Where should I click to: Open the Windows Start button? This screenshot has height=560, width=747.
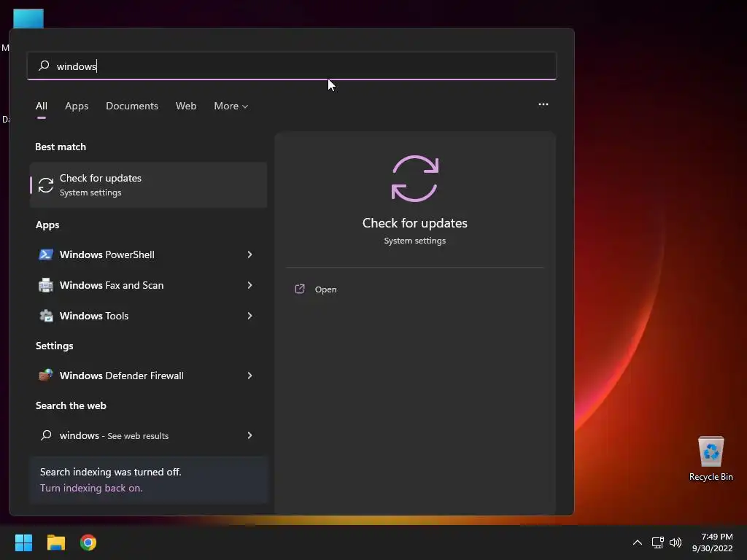[x=23, y=542]
